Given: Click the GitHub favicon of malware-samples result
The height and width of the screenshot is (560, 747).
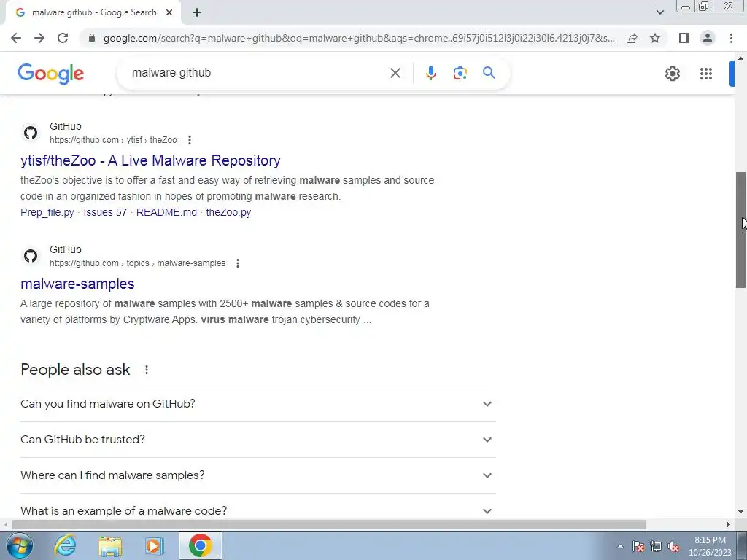Looking at the screenshot, I should point(31,256).
